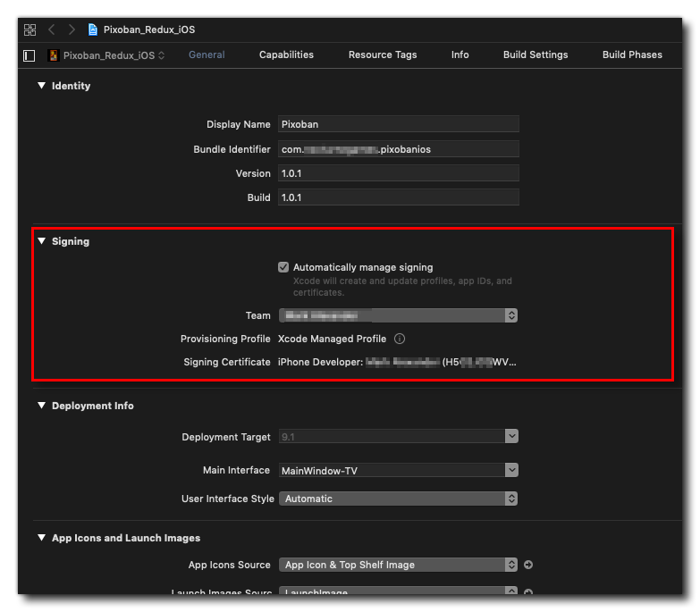Open the Team dropdown
Viewport: 700px width, 612px height.
(398, 315)
